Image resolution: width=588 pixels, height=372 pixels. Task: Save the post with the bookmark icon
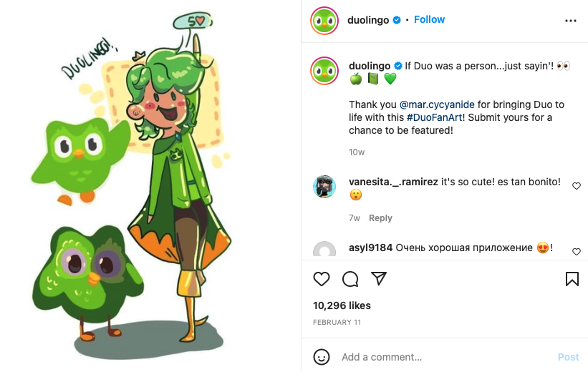pyautogui.click(x=572, y=279)
